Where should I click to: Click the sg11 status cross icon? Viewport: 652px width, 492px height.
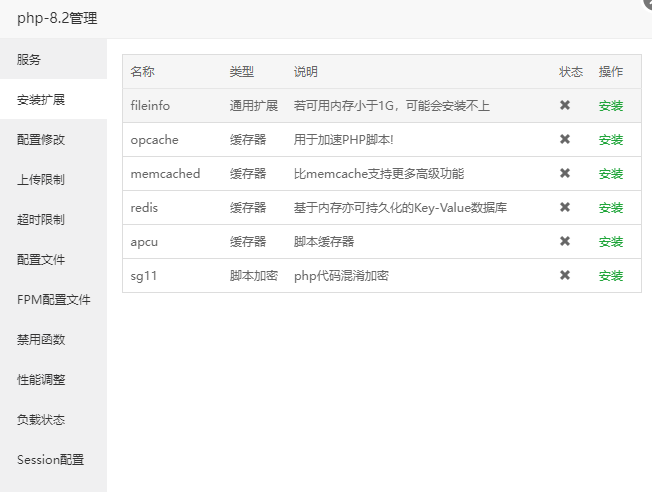[x=565, y=275]
